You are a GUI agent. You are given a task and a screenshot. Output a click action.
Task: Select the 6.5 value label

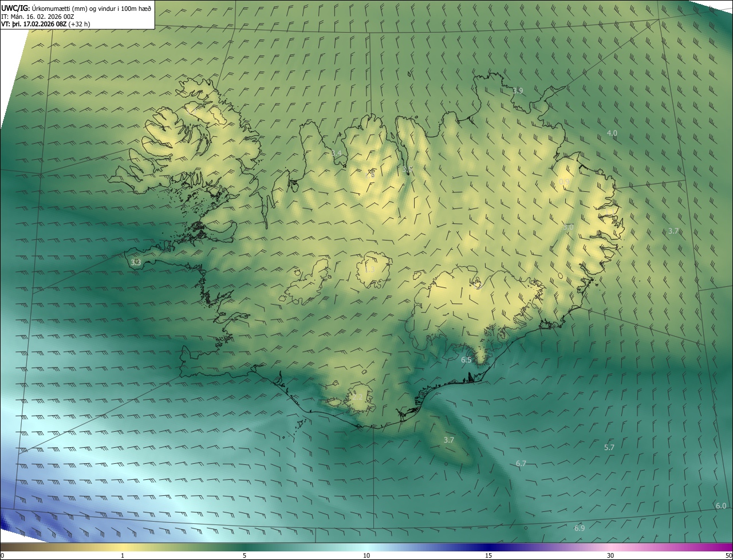[466, 360]
